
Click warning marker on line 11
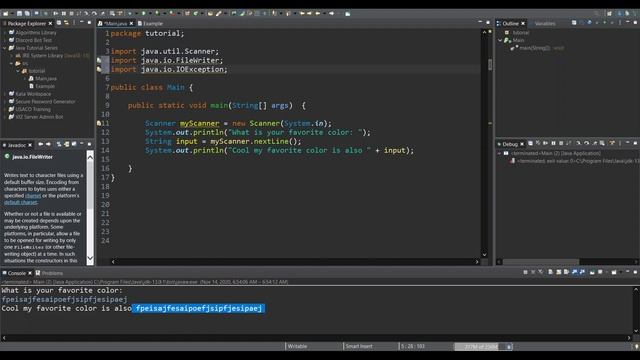point(99,123)
